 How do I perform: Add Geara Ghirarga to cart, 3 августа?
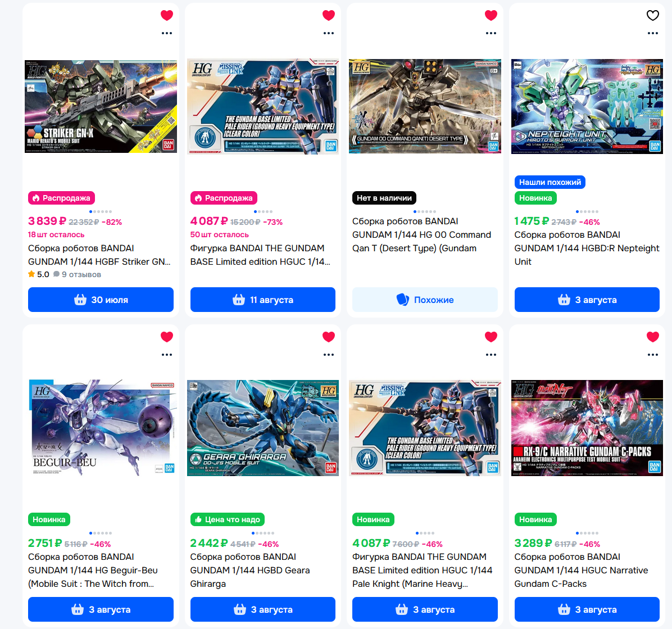pyautogui.click(x=263, y=609)
